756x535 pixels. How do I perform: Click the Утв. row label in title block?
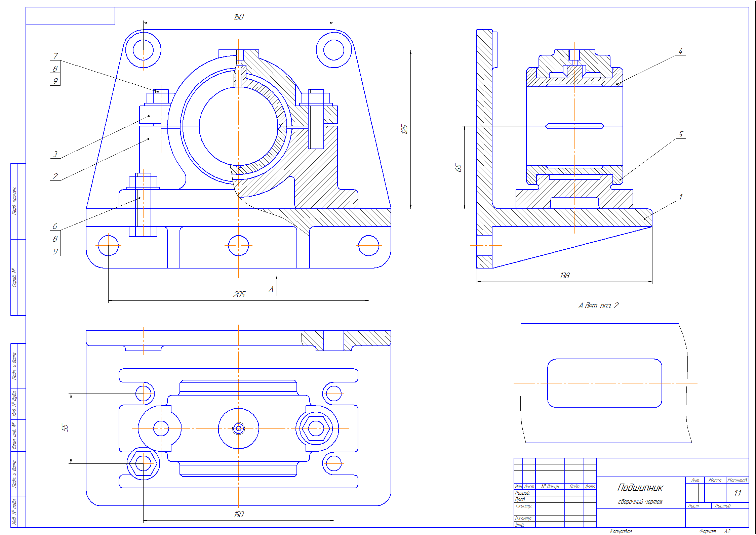click(x=520, y=525)
